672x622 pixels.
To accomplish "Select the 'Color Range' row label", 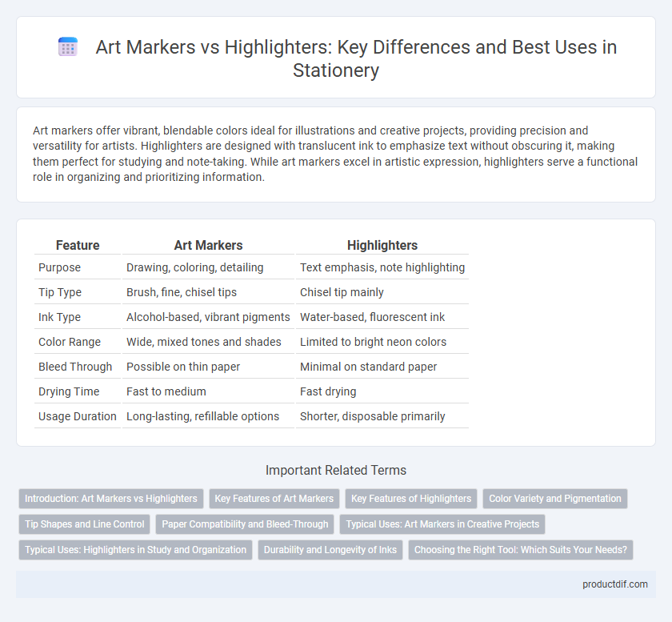I will 70,343.
